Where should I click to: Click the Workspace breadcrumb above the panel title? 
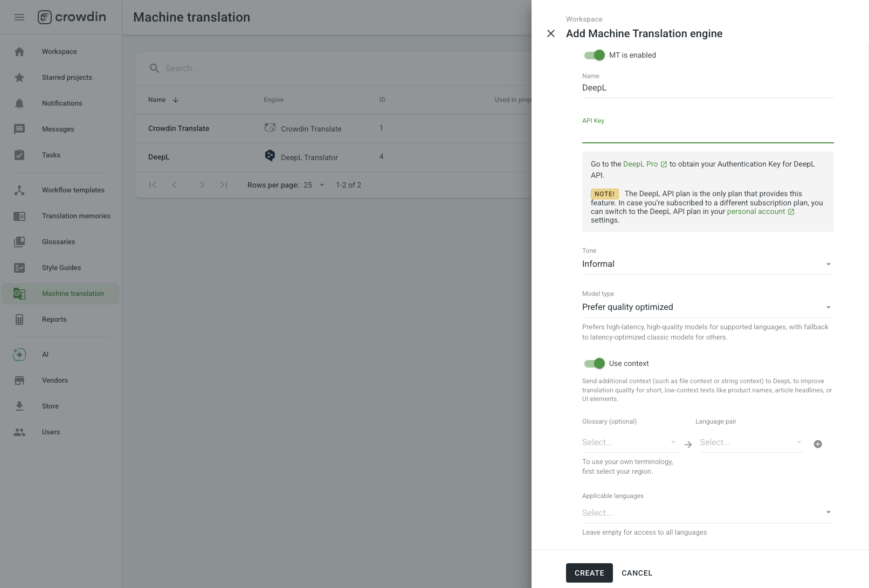[x=584, y=19]
